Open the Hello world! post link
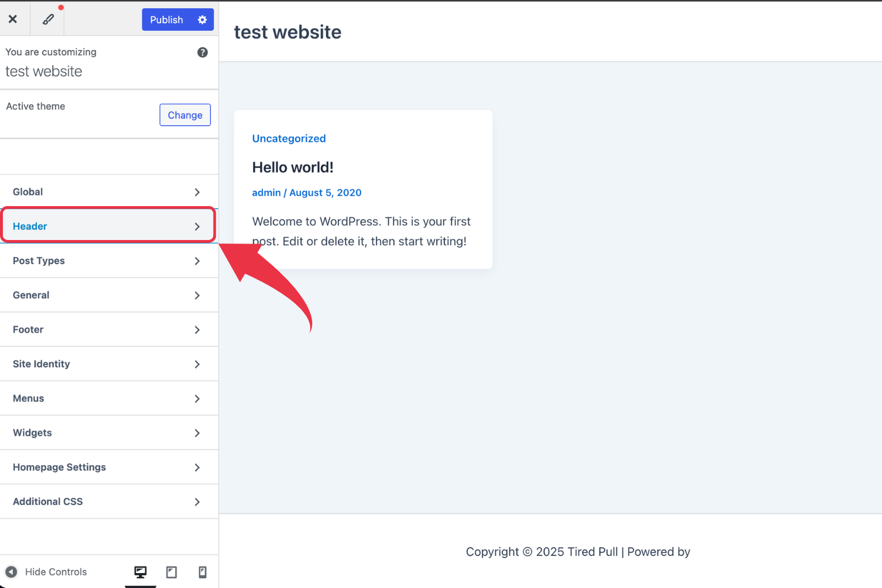This screenshot has width=882, height=588. click(293, 167)
